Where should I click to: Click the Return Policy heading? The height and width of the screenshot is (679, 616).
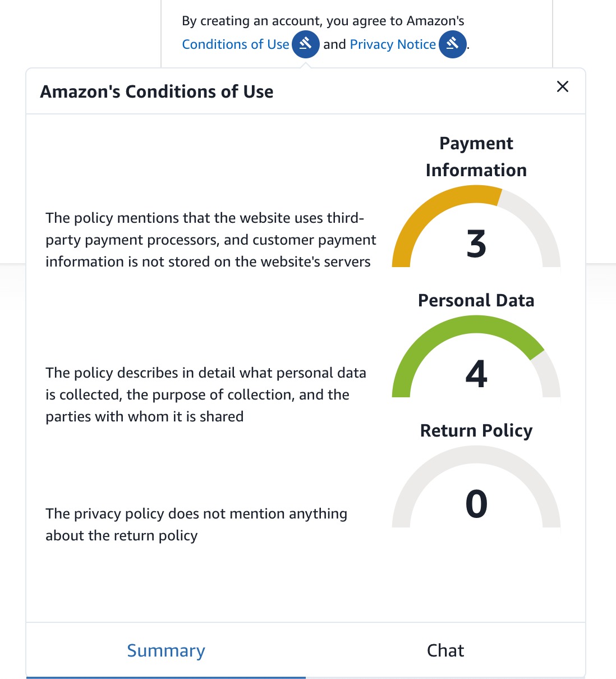point(476,430)
